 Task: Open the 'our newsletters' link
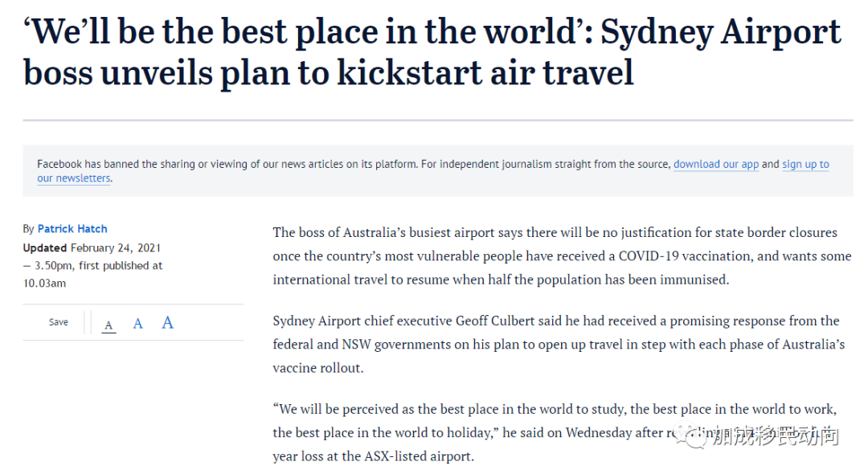pos(74,178)
